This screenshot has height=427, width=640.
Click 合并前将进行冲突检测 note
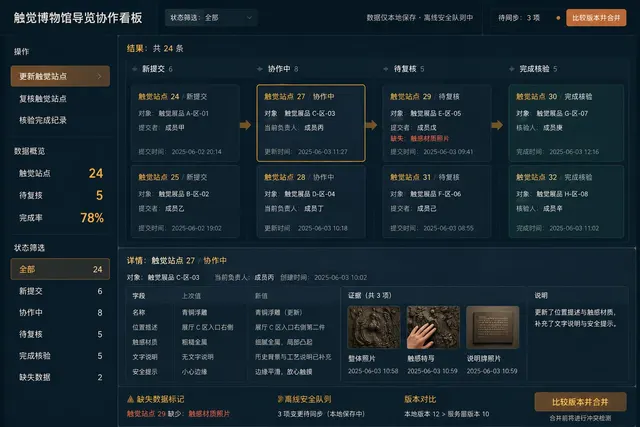click(580, 418)
